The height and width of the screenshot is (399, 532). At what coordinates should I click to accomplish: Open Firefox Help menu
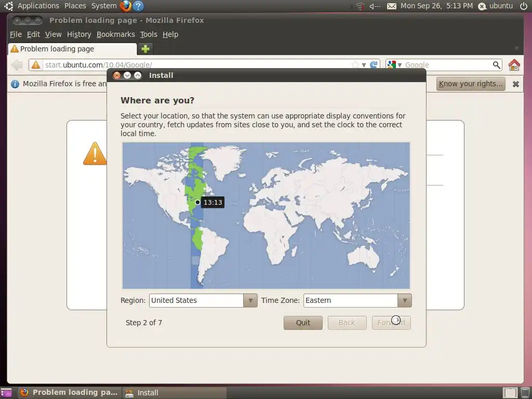pos(170,34)
